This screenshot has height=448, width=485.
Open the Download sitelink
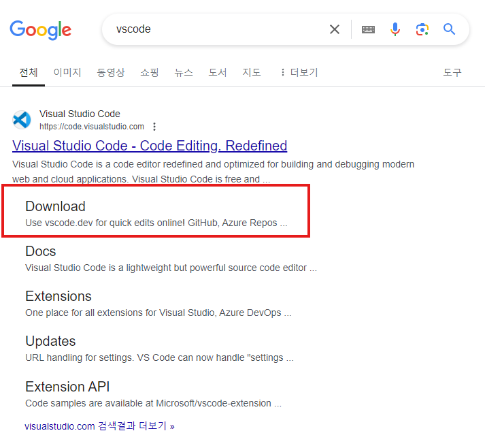click(55, 206)
